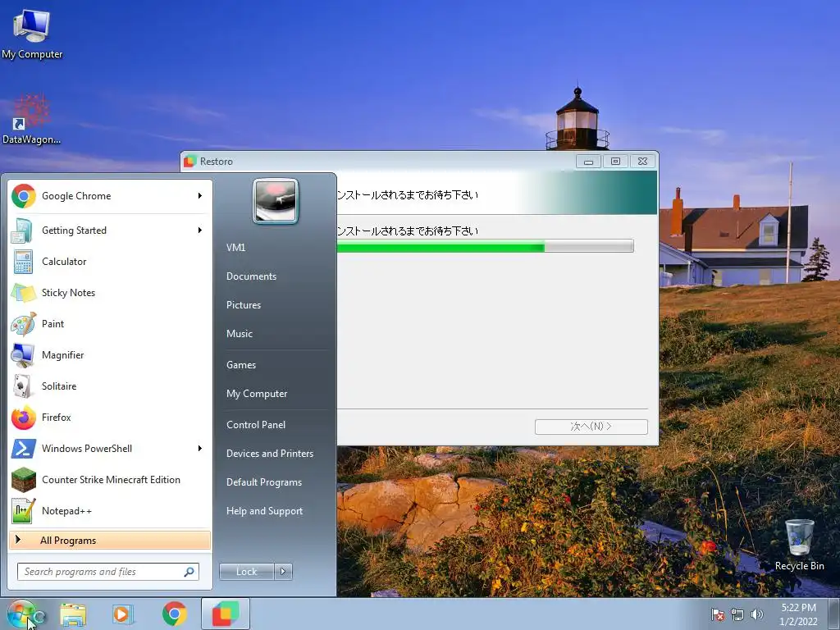This screenshot has height=630, width=840.
Task: Expand Google Chrome jump list arrow
Action: point(200,196)
